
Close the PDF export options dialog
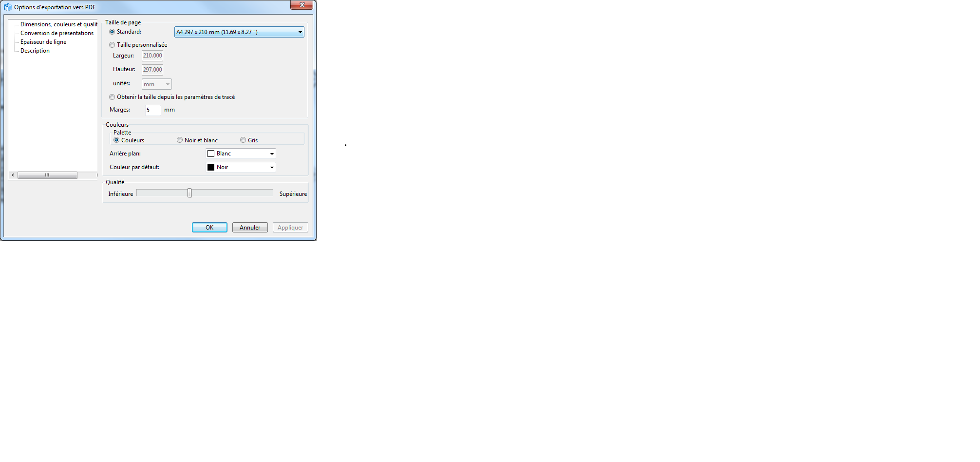(302, 5)
